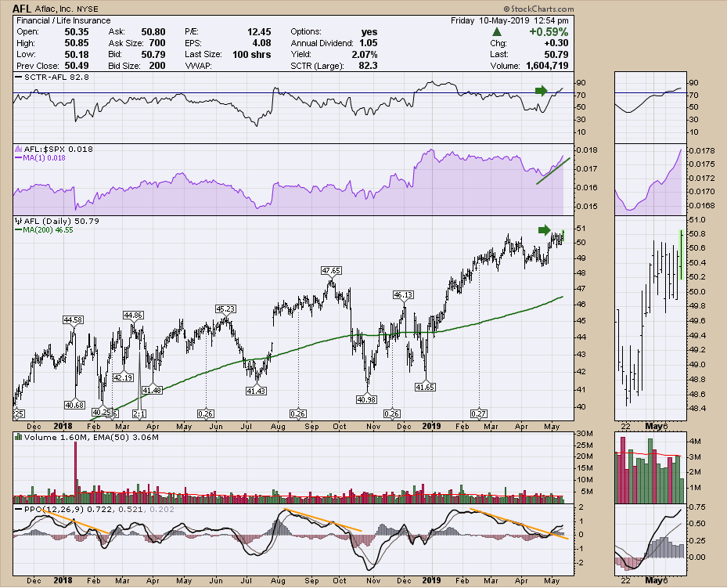Image resolution: width=727 pixels, height=588 pixels.
Task: Select the Open value 50.35
Action: [77, 31]
